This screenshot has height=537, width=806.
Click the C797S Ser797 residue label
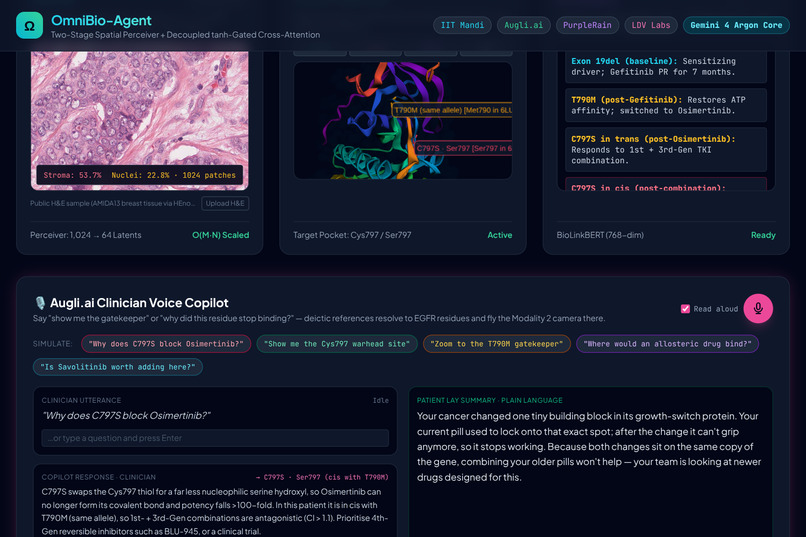(x=463, y=149)
